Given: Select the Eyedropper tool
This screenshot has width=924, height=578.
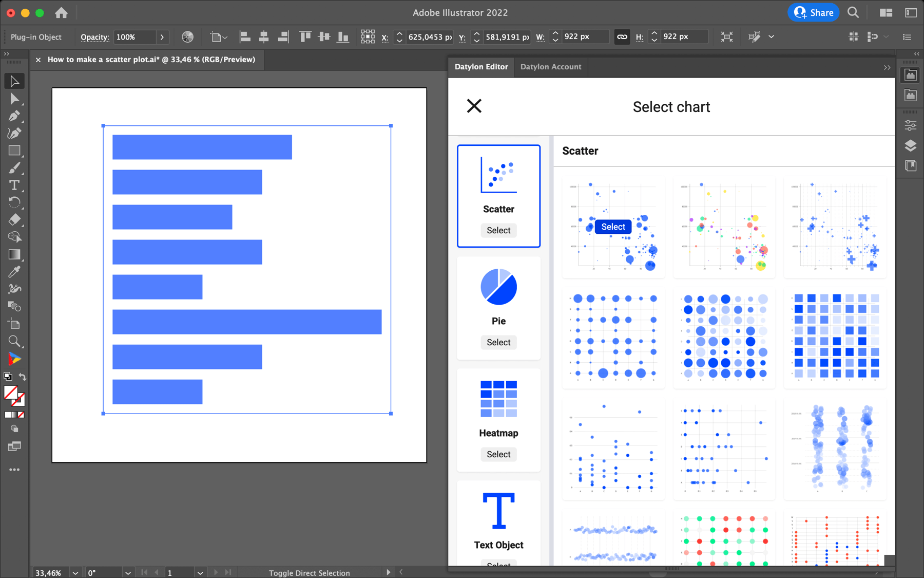Looking at the screenshot, I should 14,271.
